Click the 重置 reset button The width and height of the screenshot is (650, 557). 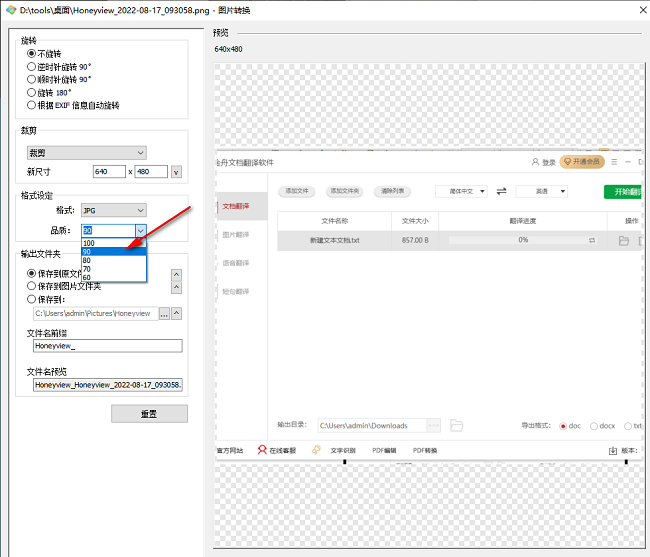click(149, 414)
